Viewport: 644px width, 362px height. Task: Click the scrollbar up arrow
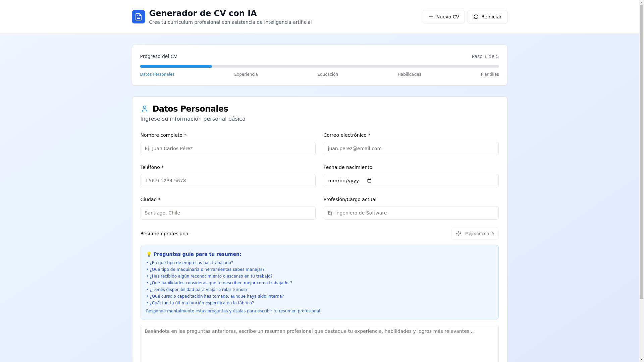[641, 3]
